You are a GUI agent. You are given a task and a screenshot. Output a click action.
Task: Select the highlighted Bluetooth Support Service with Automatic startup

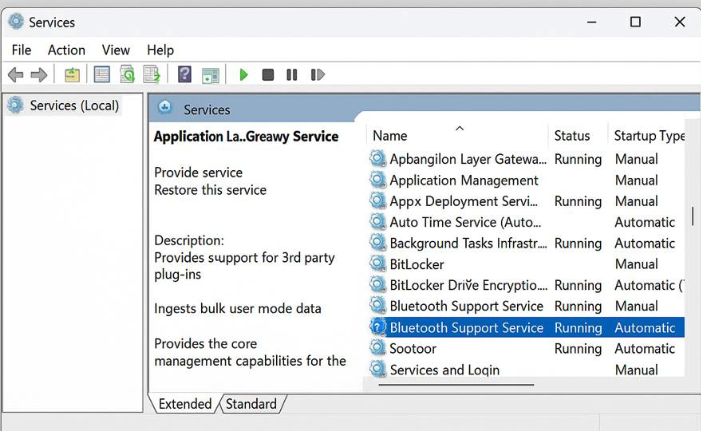(x=526, y=327)
